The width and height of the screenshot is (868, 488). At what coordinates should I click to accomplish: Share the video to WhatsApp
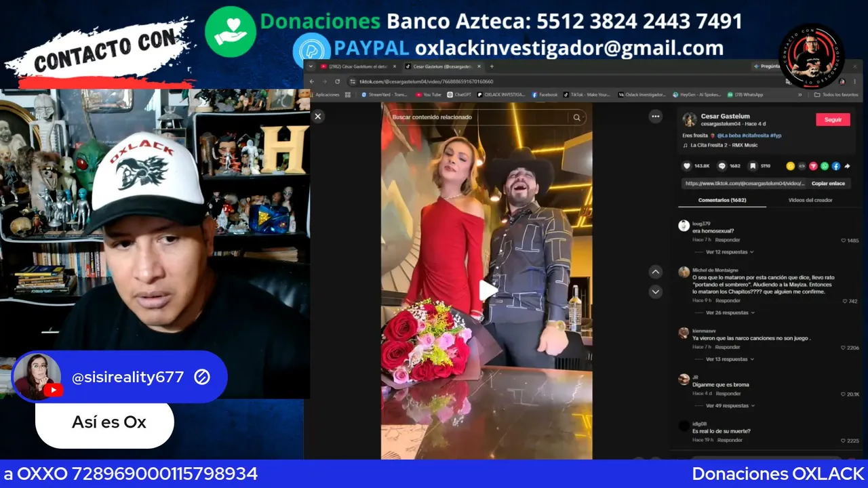click(825, 166)
